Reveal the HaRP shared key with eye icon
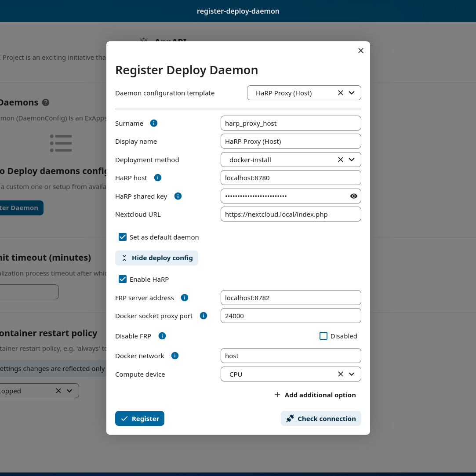Viewport: 476px width, 476px height. (353, 196)
